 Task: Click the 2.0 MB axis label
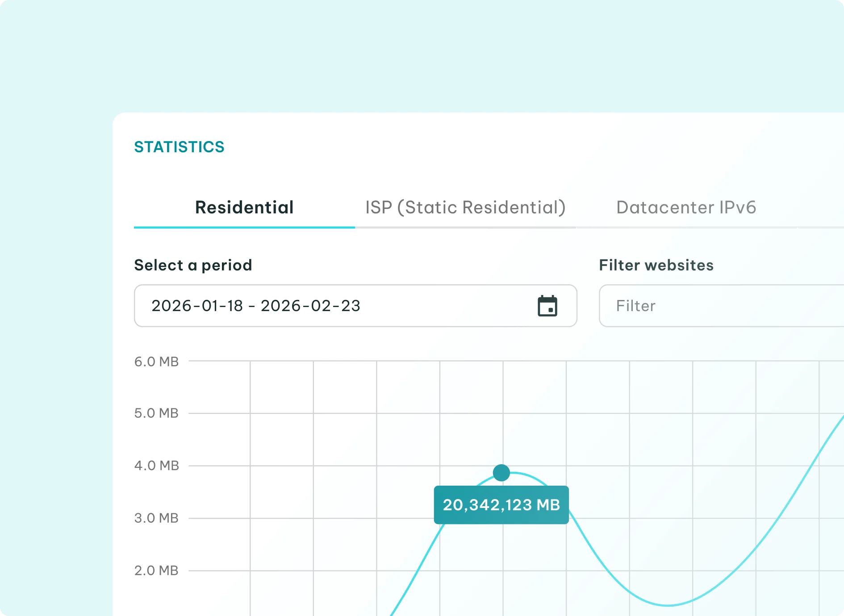[156, 570]
